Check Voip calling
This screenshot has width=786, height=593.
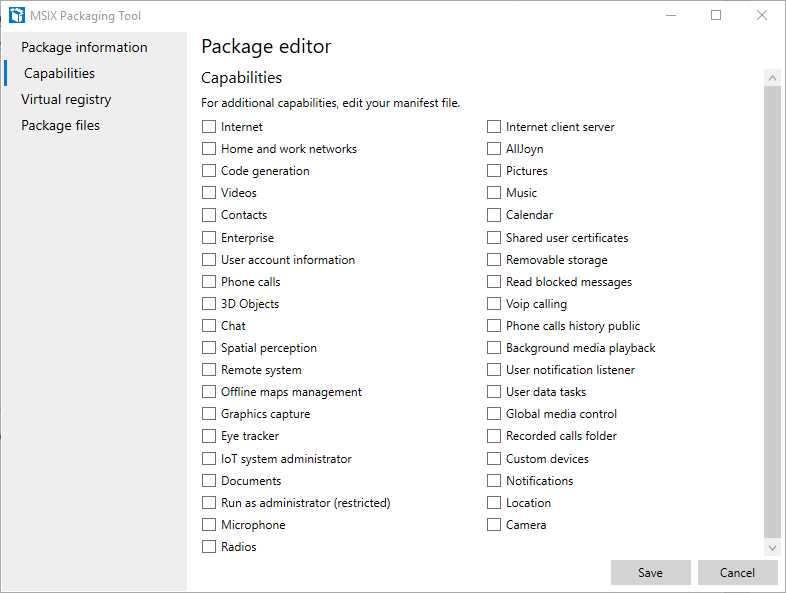494,303
